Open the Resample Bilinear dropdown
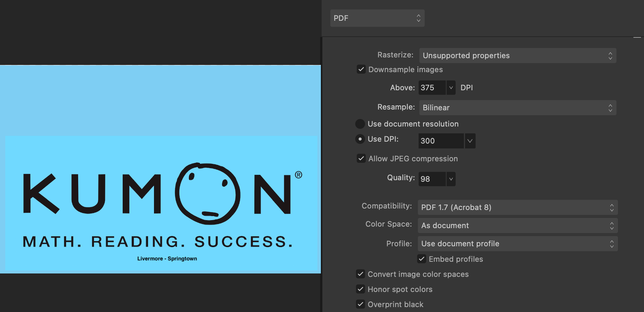The image size is (644, 312). [518, 108]
